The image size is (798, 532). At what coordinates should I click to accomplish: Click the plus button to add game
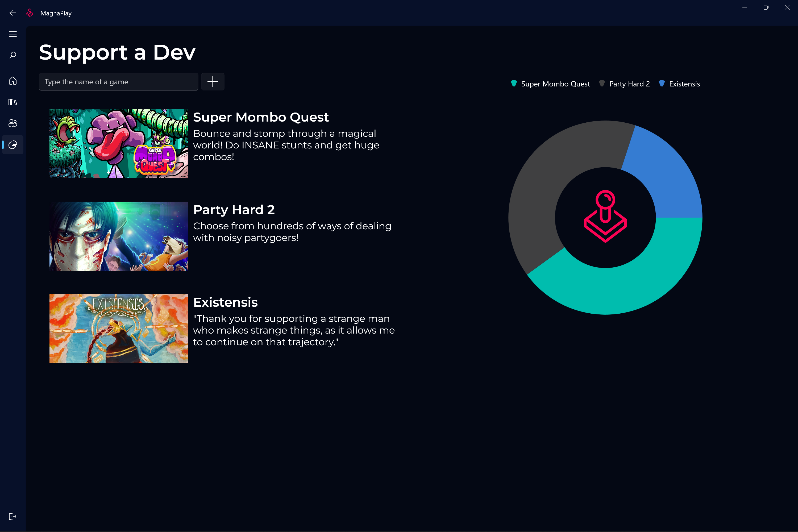[213, 81]
